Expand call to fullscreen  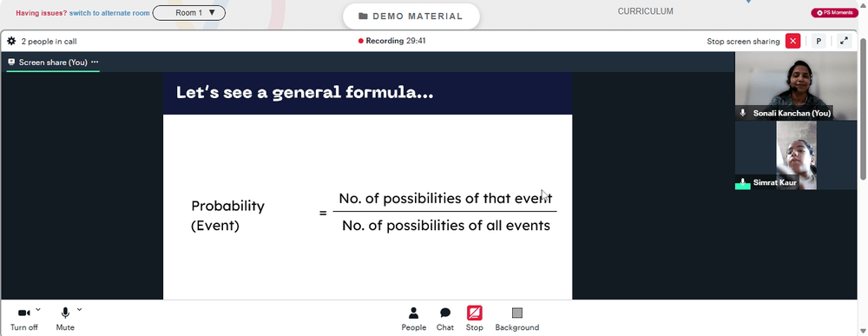[x=844, y=41]
